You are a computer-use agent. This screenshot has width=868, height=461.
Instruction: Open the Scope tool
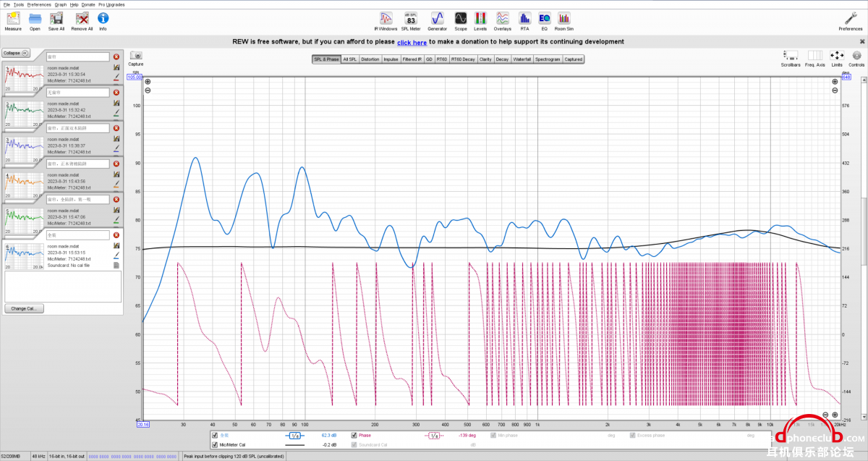coord(461,18)
